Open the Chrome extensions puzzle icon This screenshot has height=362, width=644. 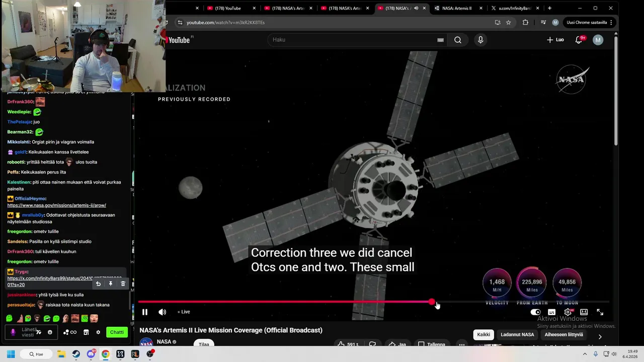(x=525, y=23)
